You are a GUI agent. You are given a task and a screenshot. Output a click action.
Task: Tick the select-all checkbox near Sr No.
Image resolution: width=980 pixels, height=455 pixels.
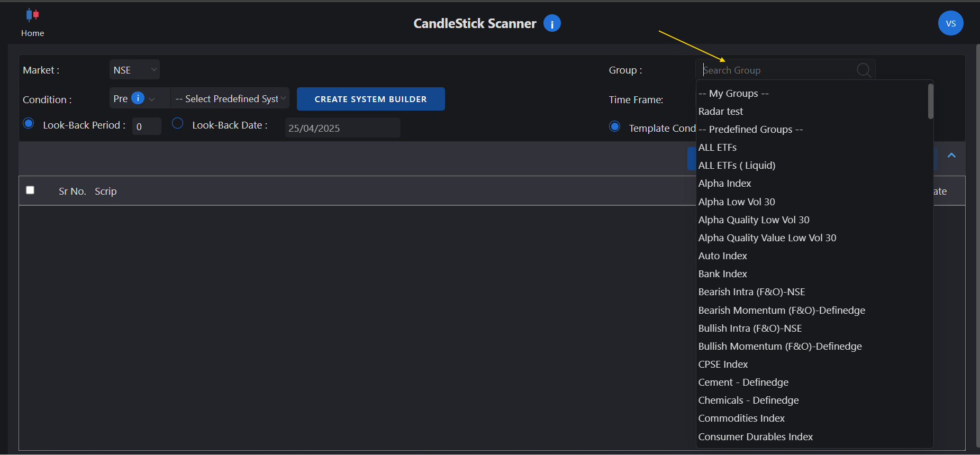tap(30, 190)
